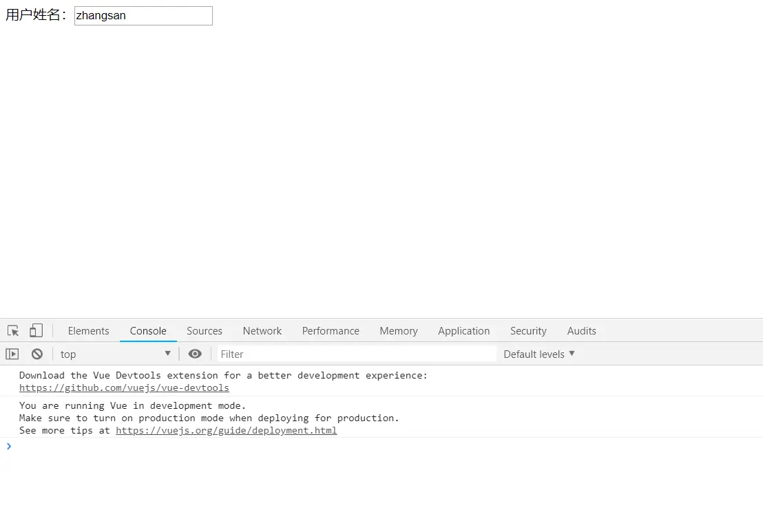
Task: Show the console sidebar icon
Action: tap(12, 354)
